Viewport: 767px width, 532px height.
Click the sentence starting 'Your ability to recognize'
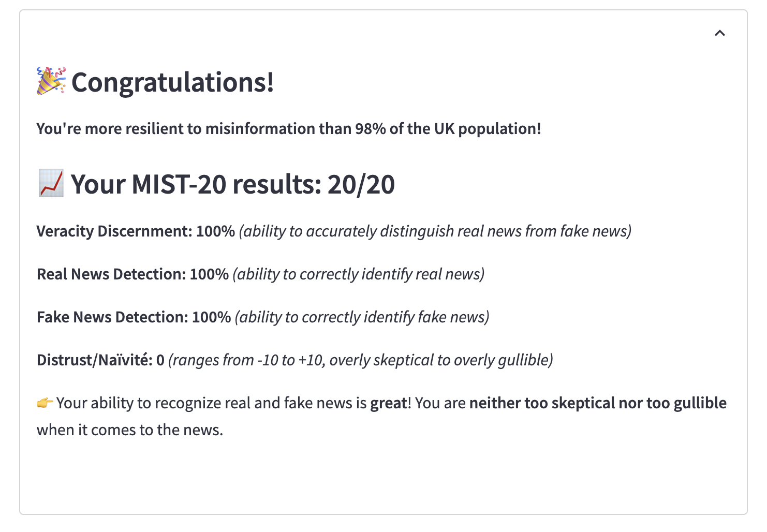tap(381, 416)
